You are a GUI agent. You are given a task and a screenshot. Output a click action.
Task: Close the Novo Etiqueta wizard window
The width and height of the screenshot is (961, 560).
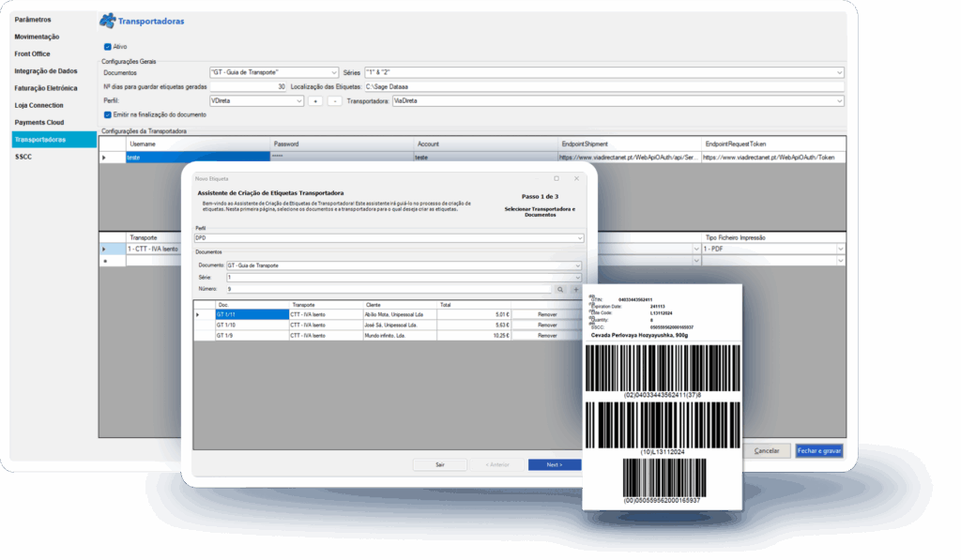pyautogui.click(x=576, y=178)
